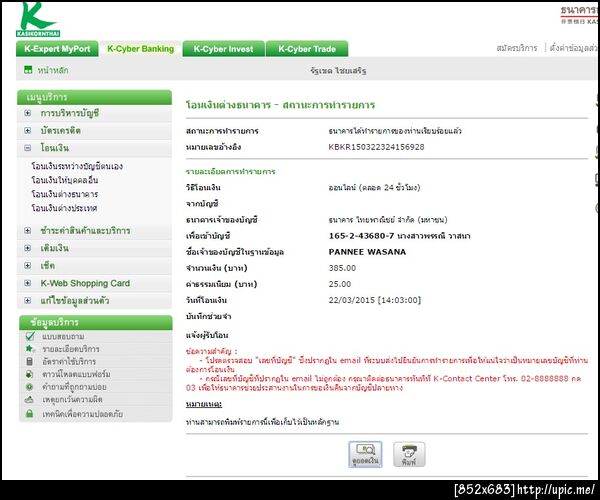Click the amount 385.00

pos(342,268)
